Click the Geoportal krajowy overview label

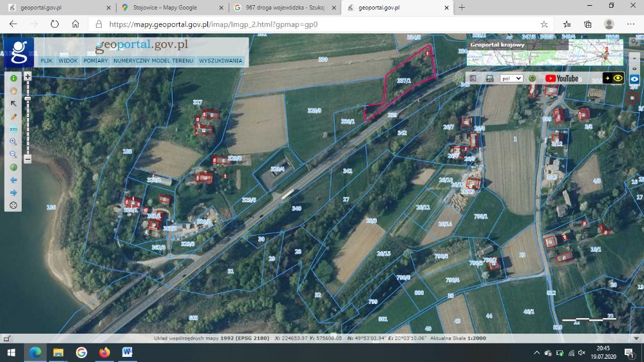pyautogui.click(x=497, y=45)
